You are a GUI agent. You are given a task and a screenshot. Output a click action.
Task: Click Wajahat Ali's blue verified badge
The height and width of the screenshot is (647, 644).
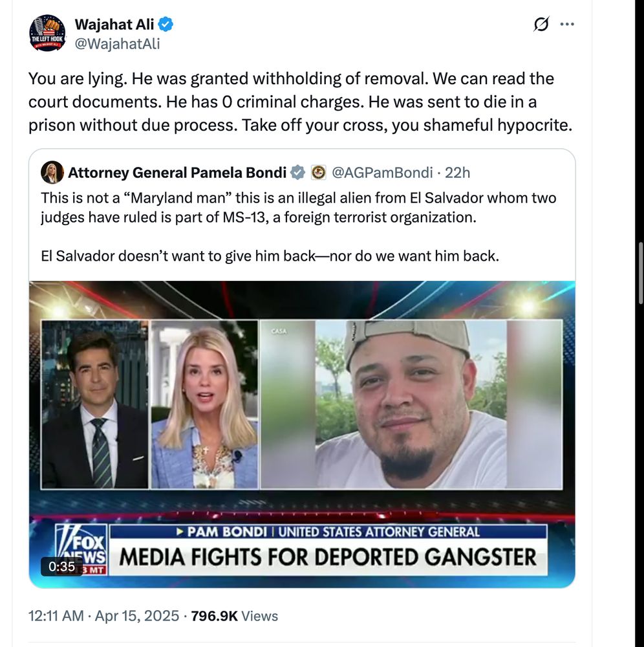166,25
